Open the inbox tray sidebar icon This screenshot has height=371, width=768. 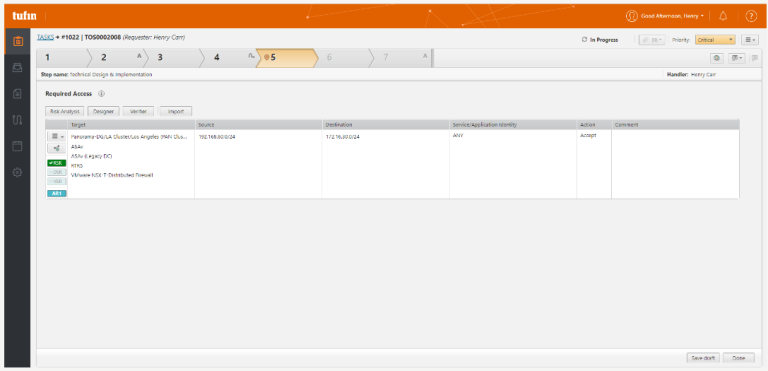coord(17,68)
